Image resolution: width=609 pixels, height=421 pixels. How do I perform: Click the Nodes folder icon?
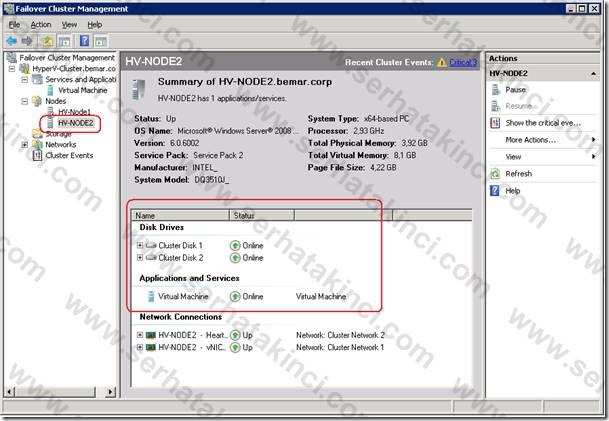(37, 101)
